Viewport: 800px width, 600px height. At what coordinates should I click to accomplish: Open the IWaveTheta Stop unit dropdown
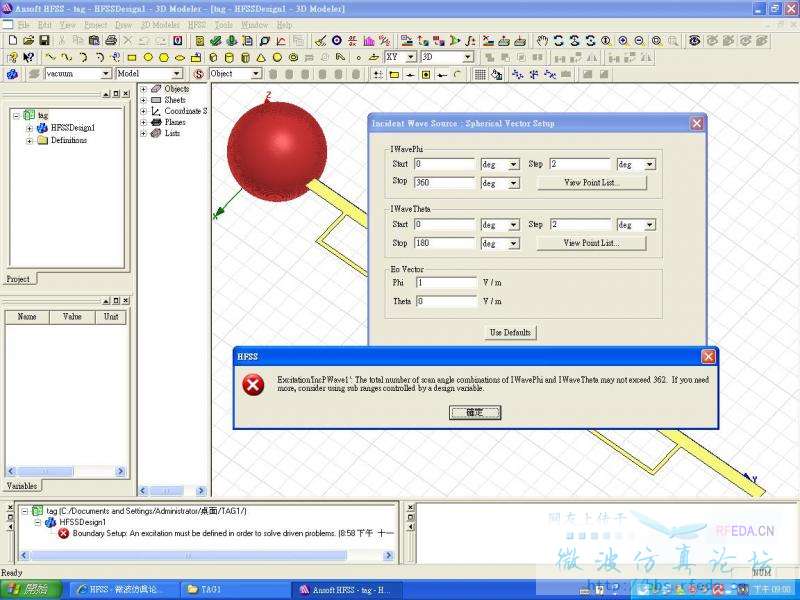pyautogui.click(x=514, y=243)
